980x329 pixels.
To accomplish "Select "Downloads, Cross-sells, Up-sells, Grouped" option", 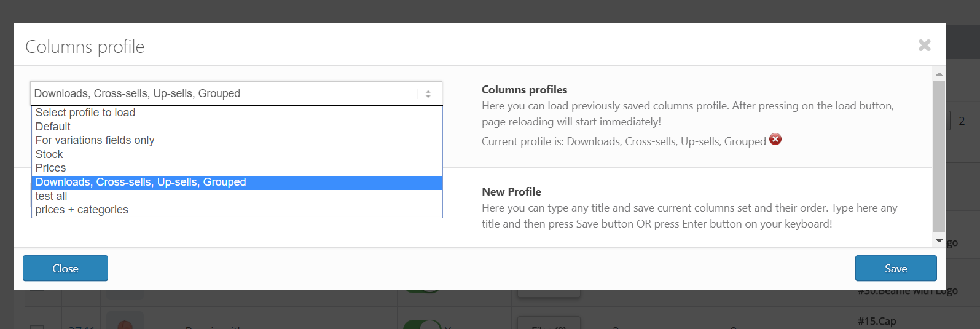I will click(141, 182).
